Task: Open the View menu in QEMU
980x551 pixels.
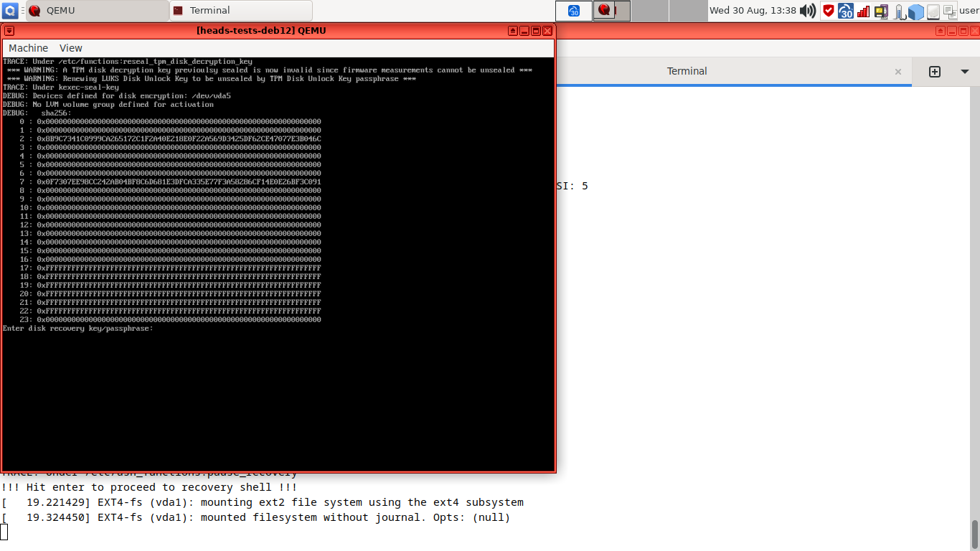Action: pyautogui.click(x=70, y=47)
